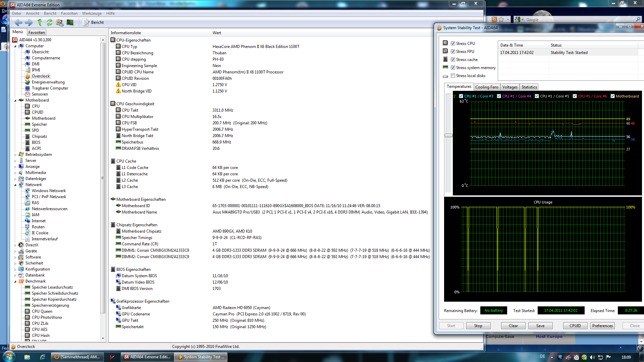
Task: Switch to the Voltages tab
Action: point(509,87)
